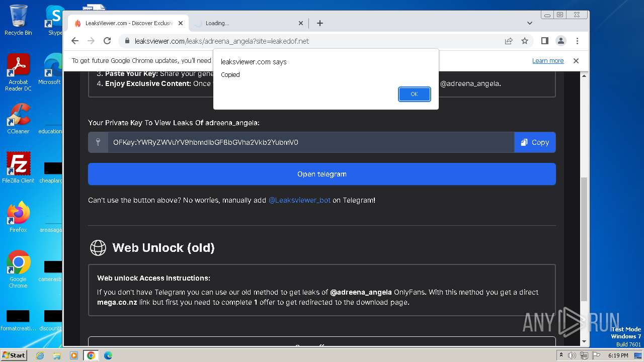Open Edge from the taskbar
This screenshot has width=644, height=362.
point(108,355)
